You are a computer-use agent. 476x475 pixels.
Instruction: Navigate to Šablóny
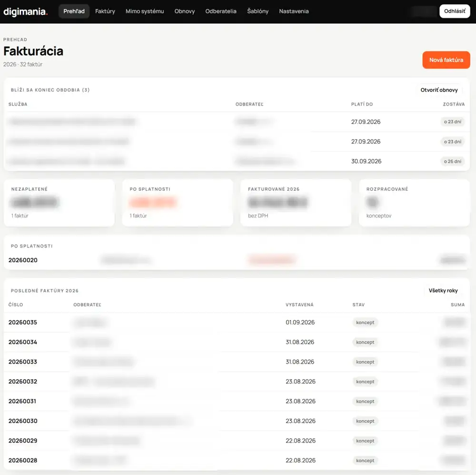tap(258, 11)
